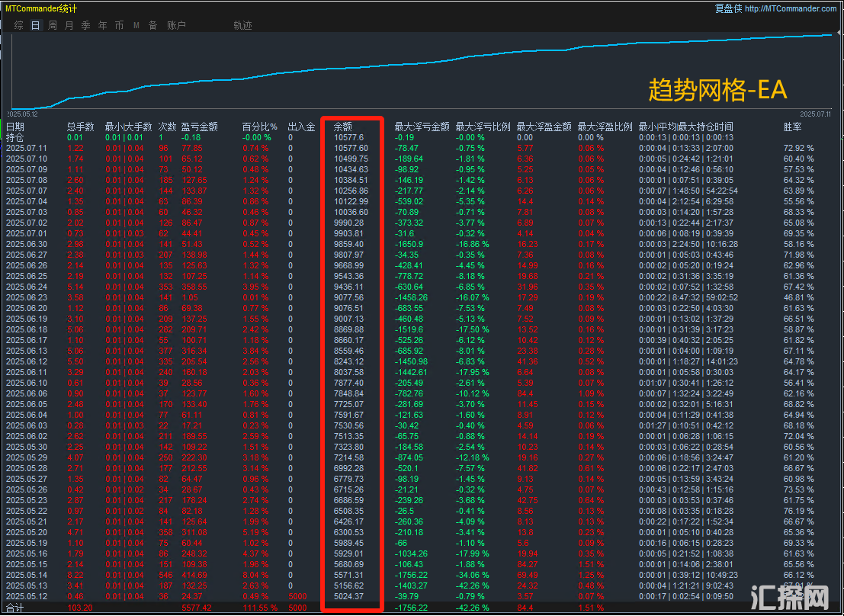Select the 2025.05.14 date row
This screenshot has height=616, width=844.
tap(27, 575)
